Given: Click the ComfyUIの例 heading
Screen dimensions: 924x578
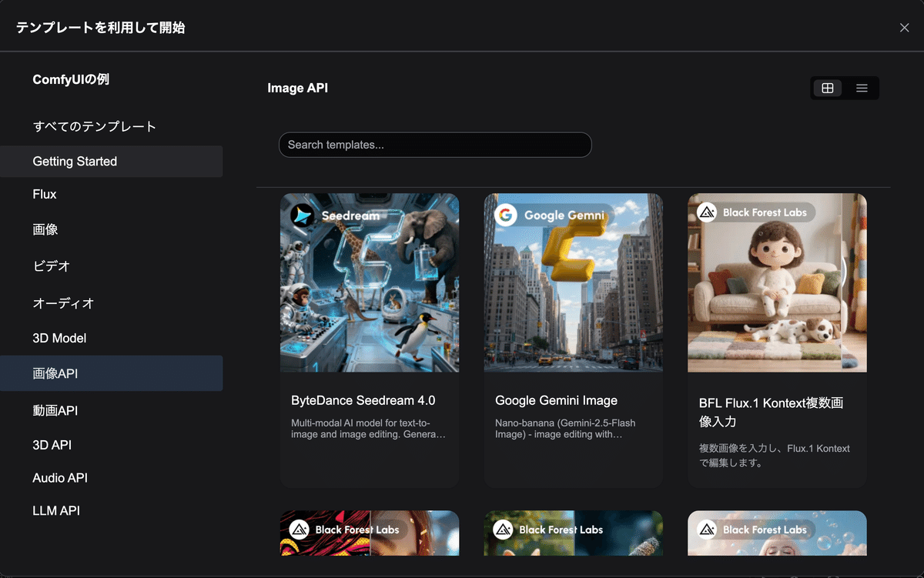Looking at the screenshot, I should pyautogui.click(x=71, y=79).
